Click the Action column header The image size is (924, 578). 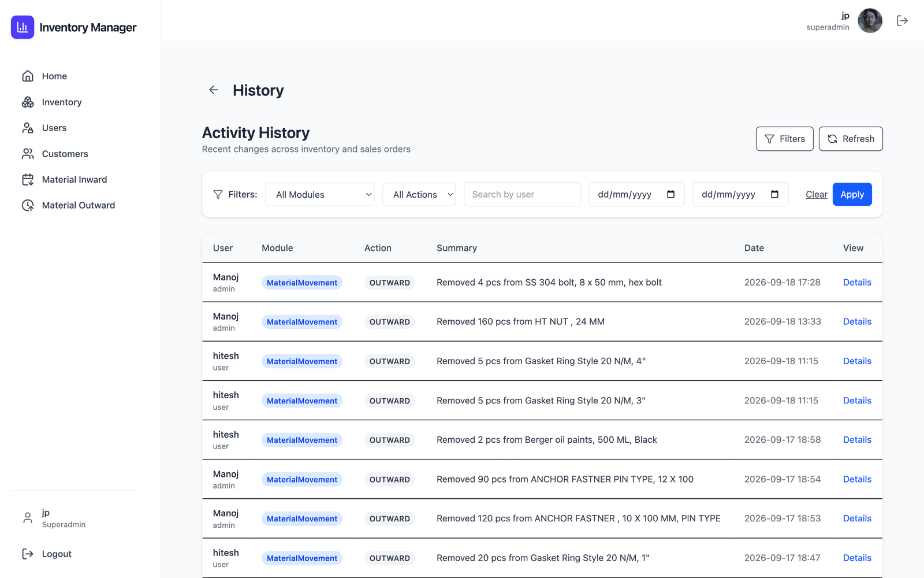pyautogui.click(x=378, y=248)
